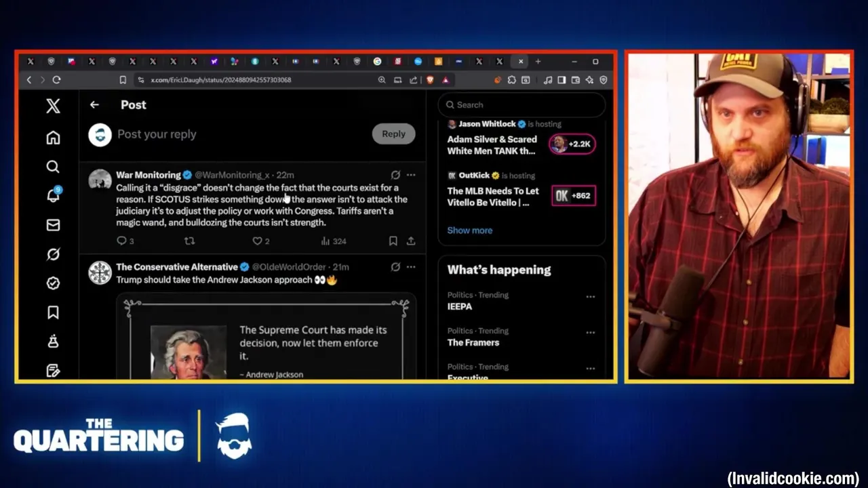Go to Home in the X sidebar
The image size is (868, 488).
coord(53,138)
